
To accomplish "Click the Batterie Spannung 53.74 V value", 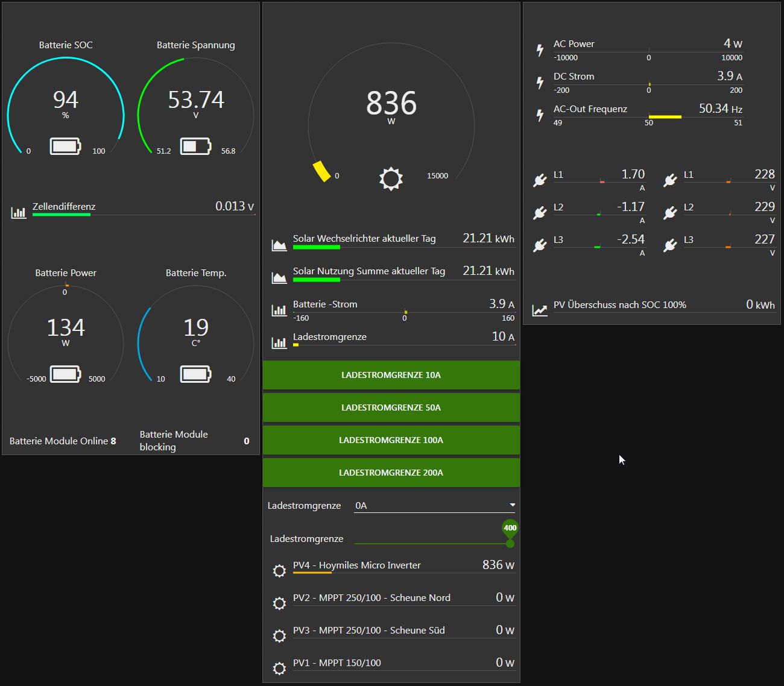I will coord(195,99).
